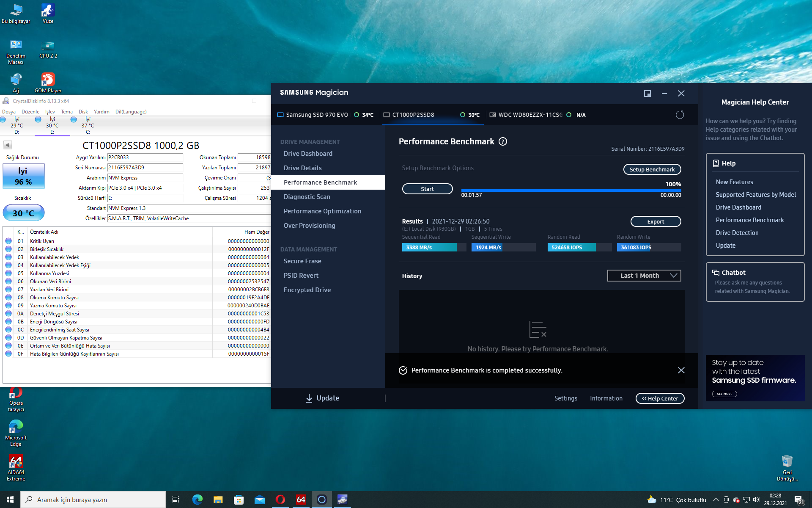812x508 pixels.
Task: Open the notification center icon
Action: coord(798,500)
